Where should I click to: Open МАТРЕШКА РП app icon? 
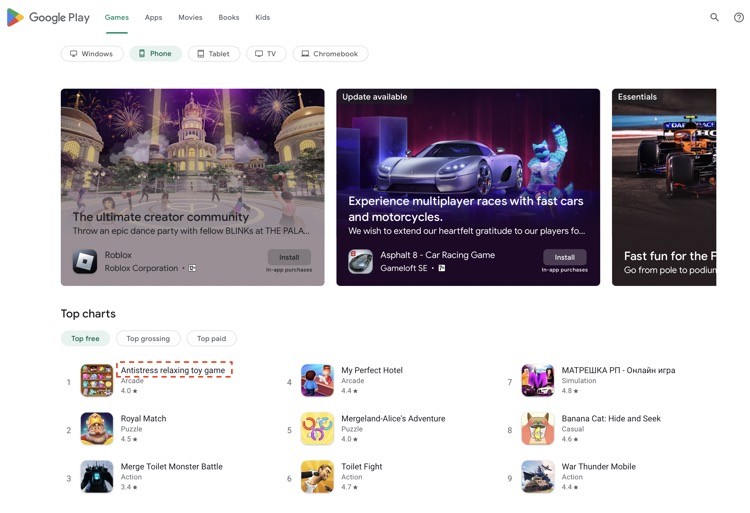(x=538, y=380)
